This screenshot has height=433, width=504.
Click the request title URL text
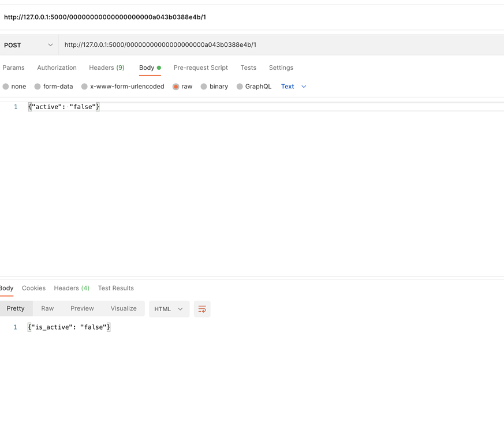coord(105,17)
